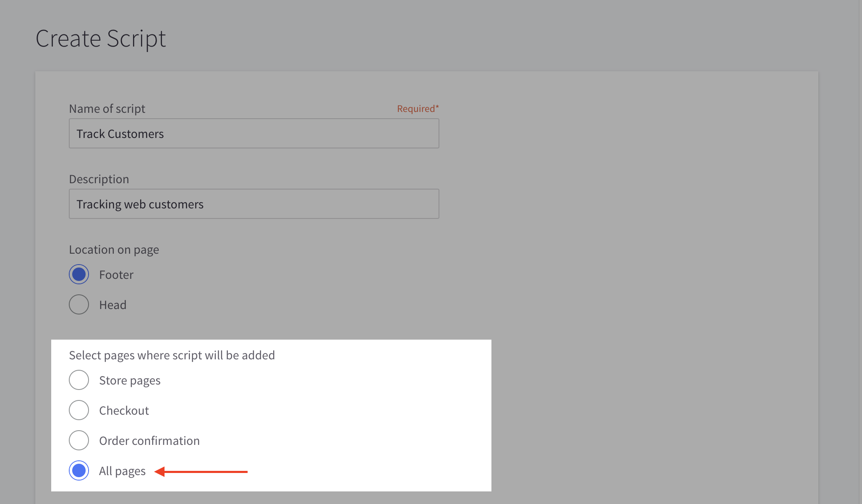Select the All pages radio button

click(x=78, y=470)
